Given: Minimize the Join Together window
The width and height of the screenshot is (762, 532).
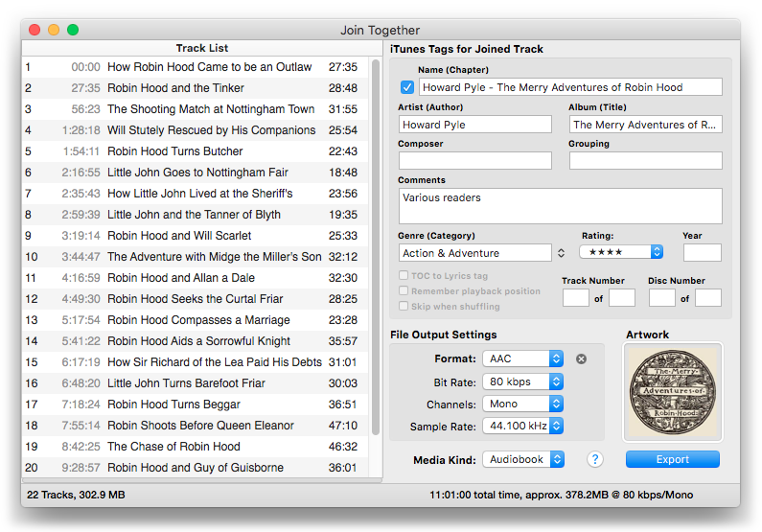Looking at the screenshot, I should (54, 30).
